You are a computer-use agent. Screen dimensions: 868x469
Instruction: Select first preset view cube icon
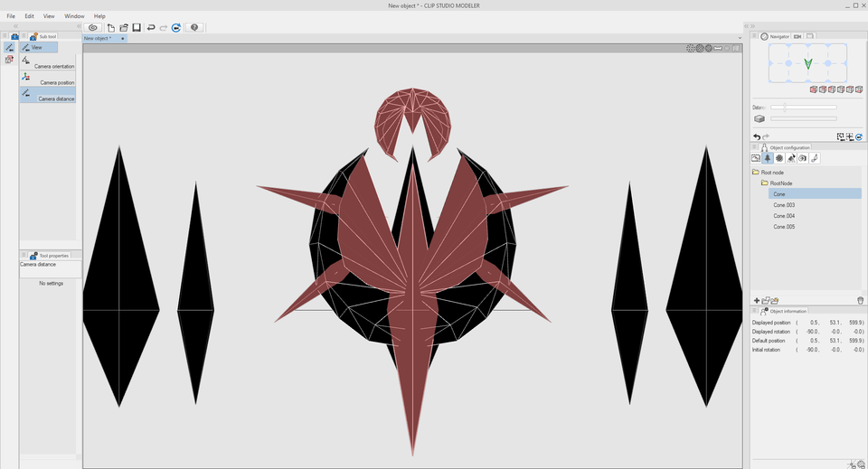click(813, 89)
